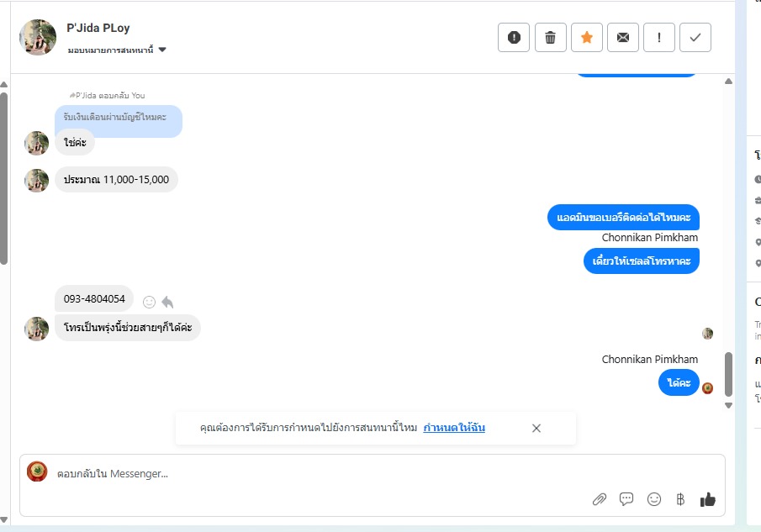Click the กำหนดให้ฉัน link
The width and height of the screenshot is (761, 532).
(x=454, y=428)
